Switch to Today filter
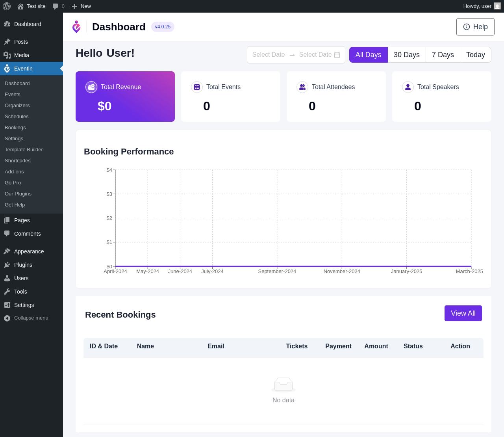Image resolution: width=504 pixels, height=437 pixels. coord(476,55)
